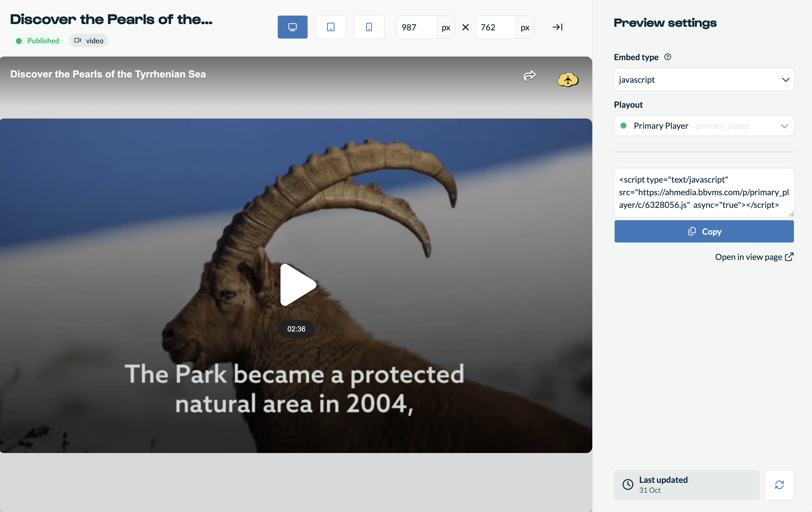Click the share arrow in player
Image resolution: width=812 pixels, height=512 pixels.
click(529, 76)
